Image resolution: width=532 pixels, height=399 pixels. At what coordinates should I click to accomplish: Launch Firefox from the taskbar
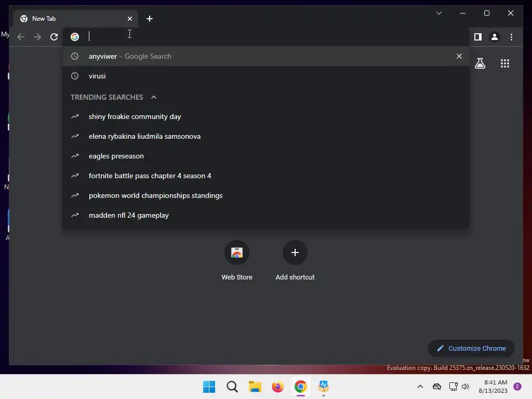[x=277, y=387]
